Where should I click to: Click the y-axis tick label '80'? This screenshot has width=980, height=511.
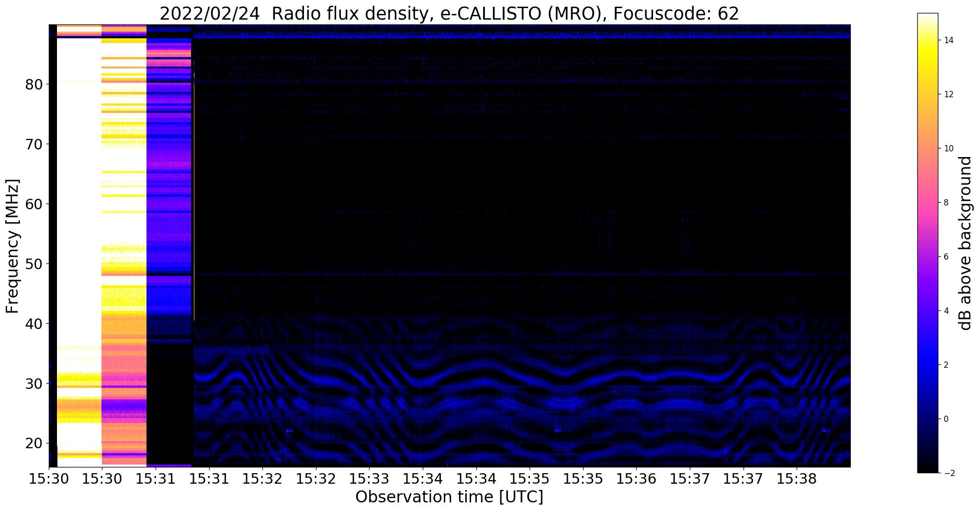[34, 84]
